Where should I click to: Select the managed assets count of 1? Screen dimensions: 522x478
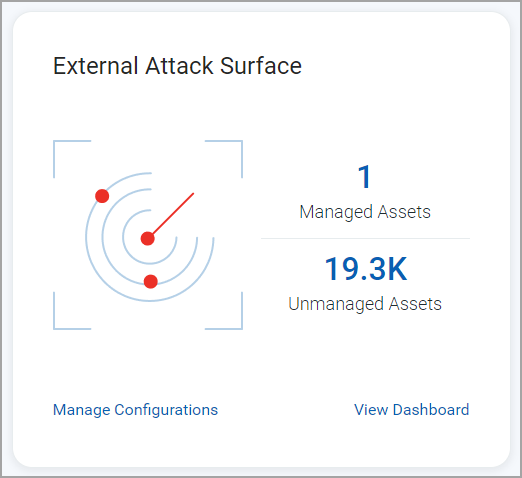(x=364, y=177)
